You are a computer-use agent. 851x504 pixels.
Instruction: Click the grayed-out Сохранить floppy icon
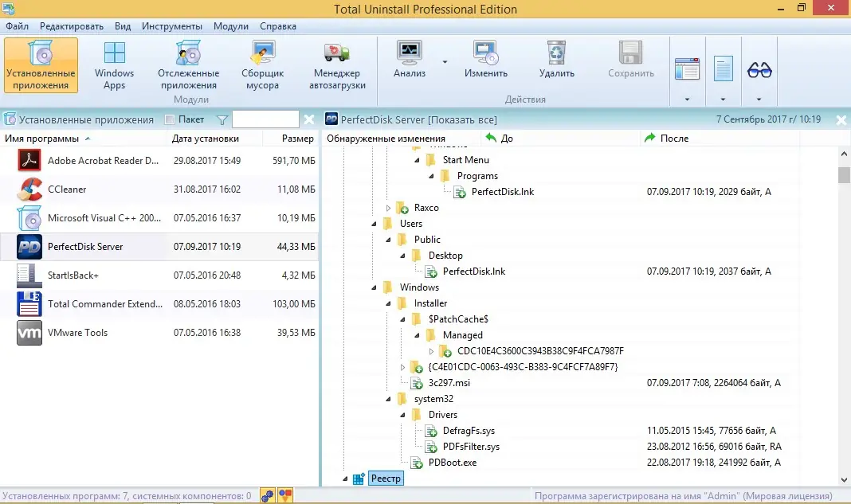[630, 53]
